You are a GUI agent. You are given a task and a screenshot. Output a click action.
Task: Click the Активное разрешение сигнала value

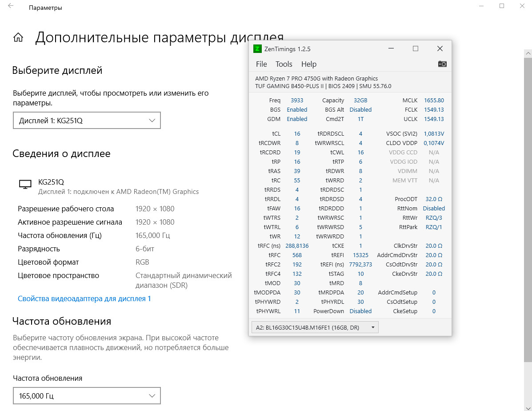(155, 222)
